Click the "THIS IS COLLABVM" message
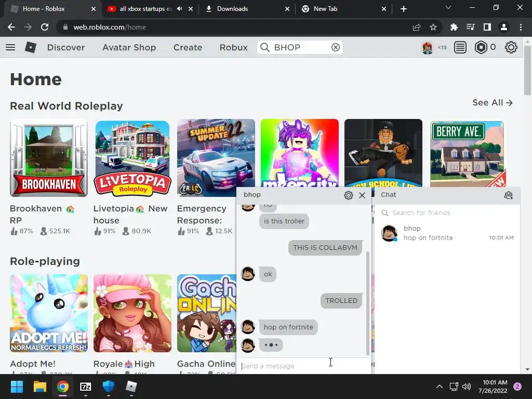 point(325,248)
